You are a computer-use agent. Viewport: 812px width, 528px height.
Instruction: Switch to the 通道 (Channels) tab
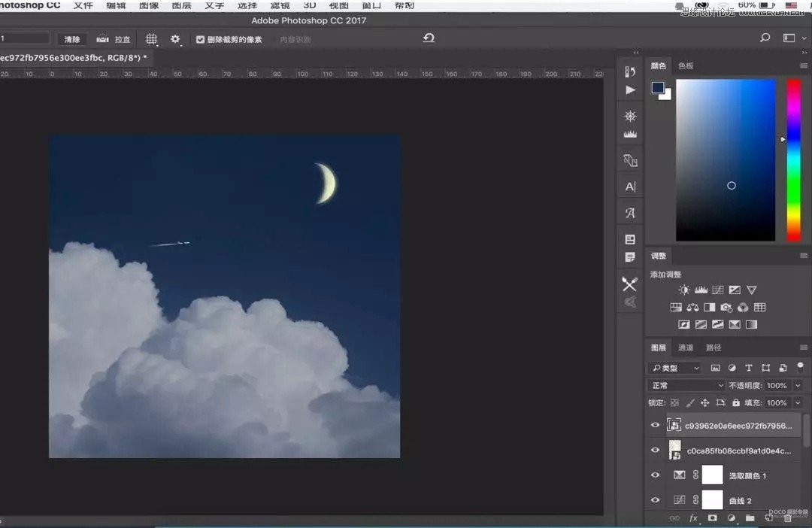pos(686,347)
